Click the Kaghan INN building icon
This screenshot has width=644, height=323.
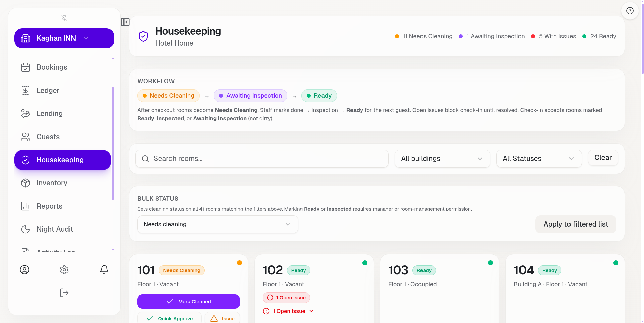coord(26,38)
